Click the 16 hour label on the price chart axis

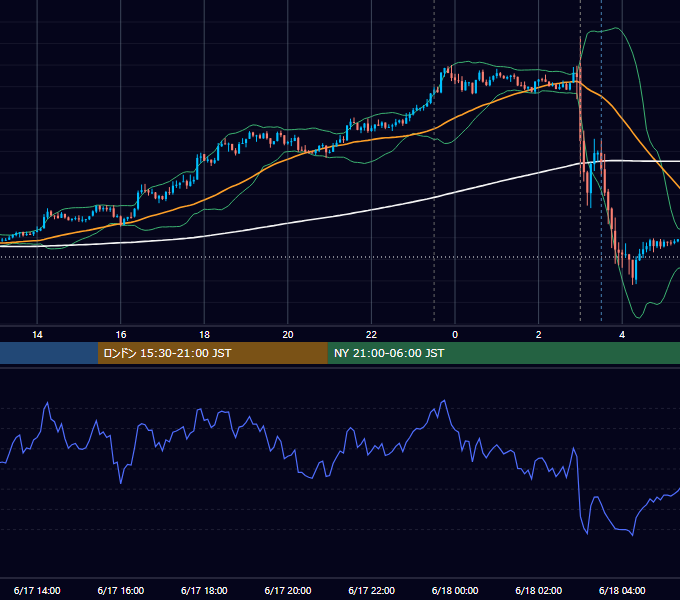click(121, 335)
